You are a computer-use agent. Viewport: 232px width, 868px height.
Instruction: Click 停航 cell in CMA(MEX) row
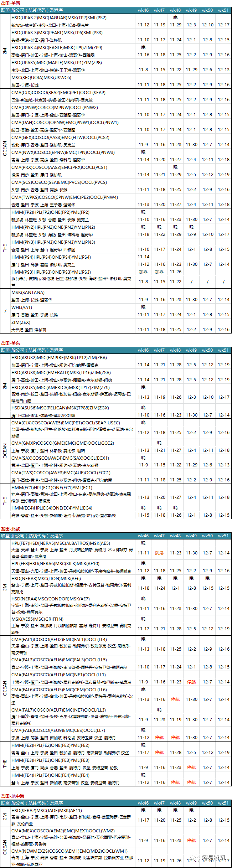(x=191, y=840)
